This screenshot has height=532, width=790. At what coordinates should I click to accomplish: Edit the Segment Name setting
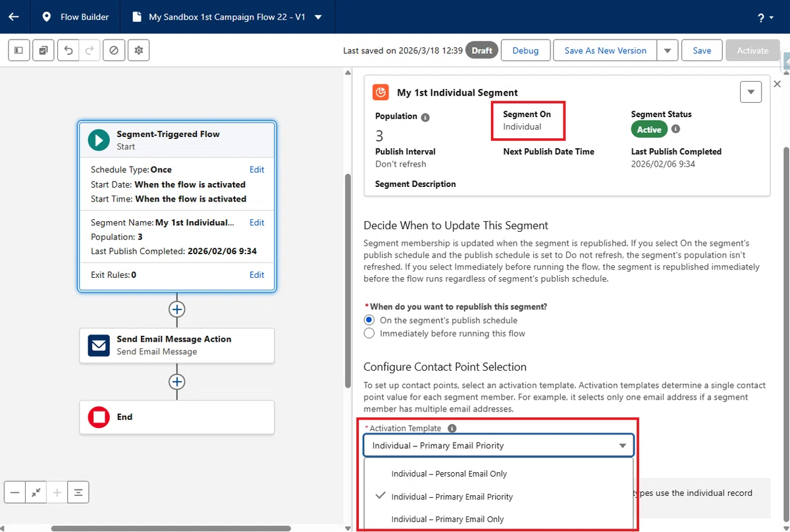pyautogui.click(x=257, y=223)
